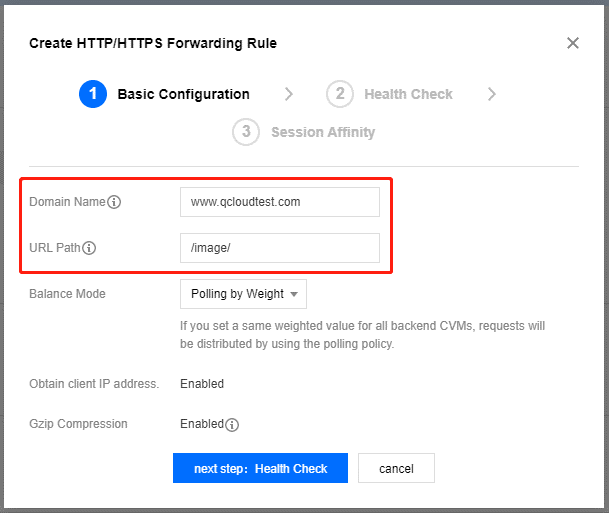Click next step: Health Check button
Screen dimensions: 609x513
tap(260, 468)
